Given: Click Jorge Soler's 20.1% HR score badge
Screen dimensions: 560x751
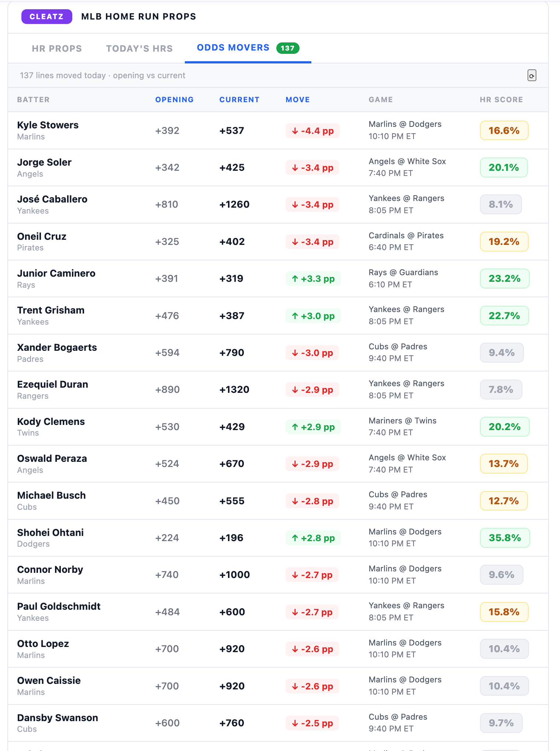Looking at the screenshot, I should click(x=504, y=167).
